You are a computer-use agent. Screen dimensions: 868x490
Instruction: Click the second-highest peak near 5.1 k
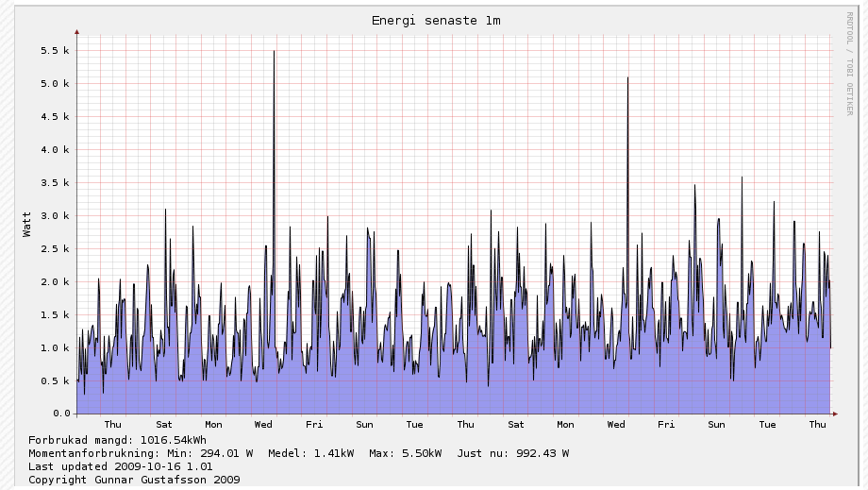627,79
